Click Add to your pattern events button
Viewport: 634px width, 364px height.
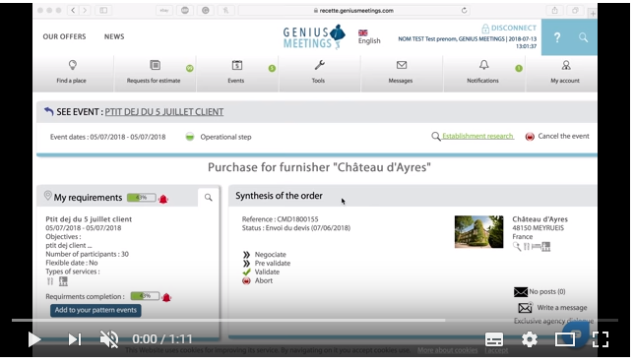[95, 310]
